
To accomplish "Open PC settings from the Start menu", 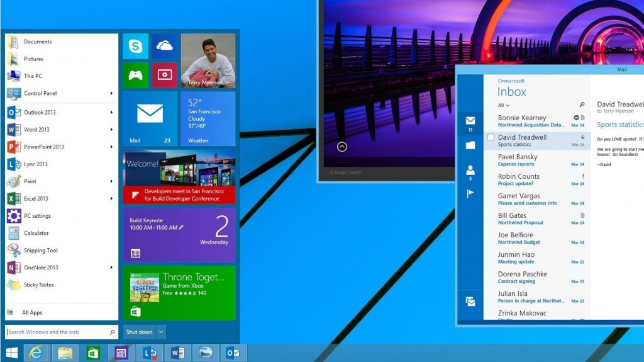I will [62, 216].
